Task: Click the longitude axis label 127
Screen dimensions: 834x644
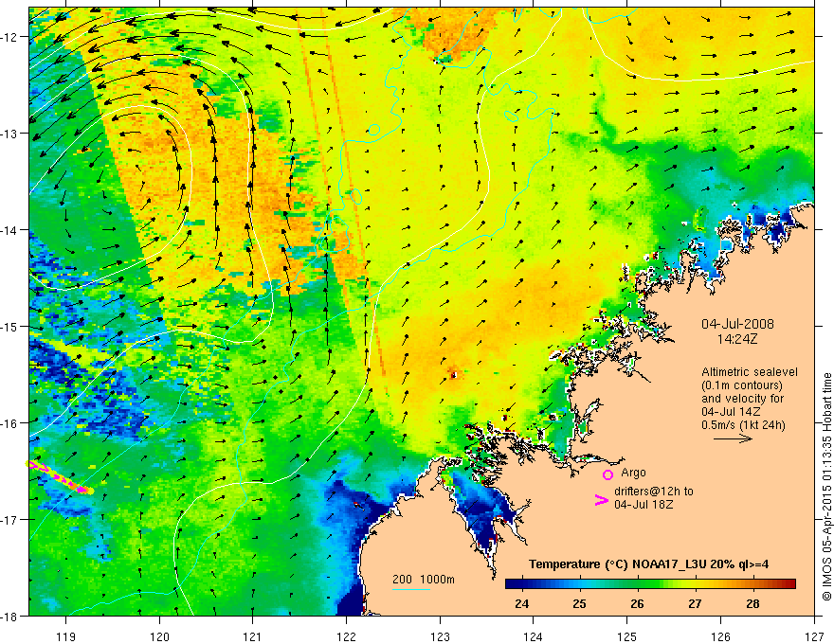Action: (814, 636)
